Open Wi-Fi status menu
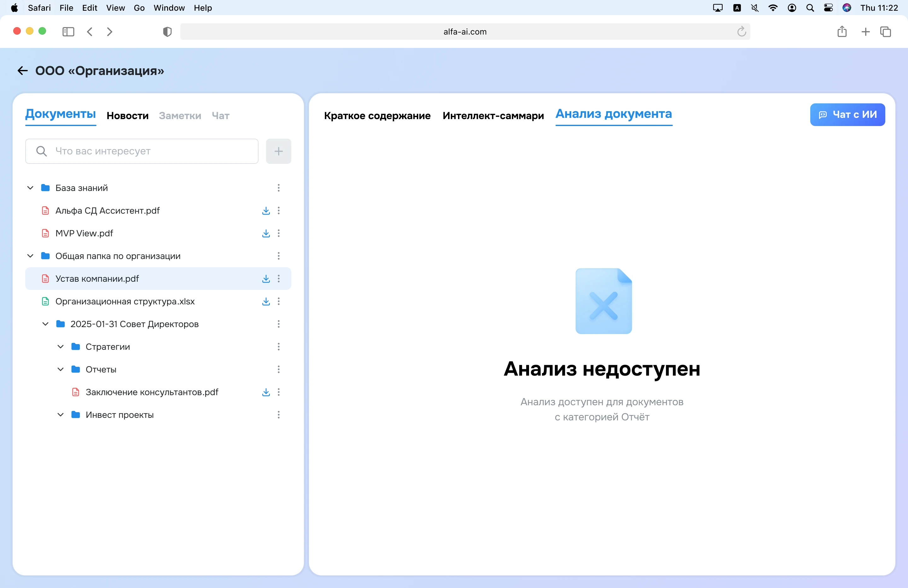 pyautogui.click(x=772, y=8)
